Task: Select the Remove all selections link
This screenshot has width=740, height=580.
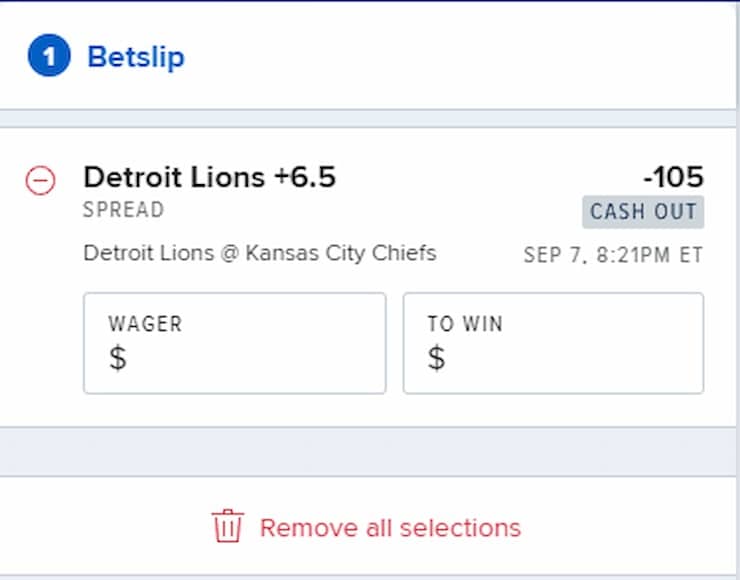Action: [x=390, y=528]
